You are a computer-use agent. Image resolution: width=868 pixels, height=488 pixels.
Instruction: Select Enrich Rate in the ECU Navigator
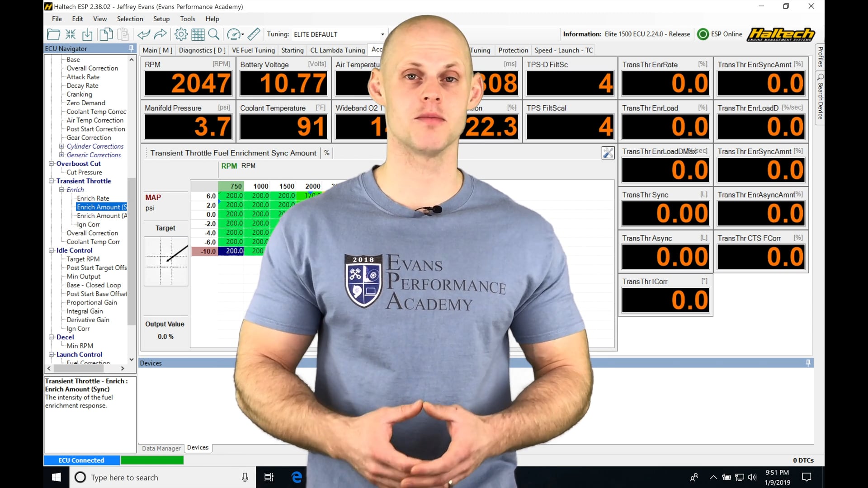point(93,198)
